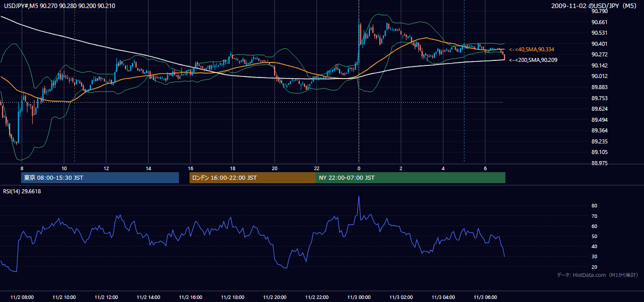Viewport: 644px width, 302px height.
Task: Click the 11/2 12:00 time axis label
Action: pyautogui.click(x=106, y=297)
